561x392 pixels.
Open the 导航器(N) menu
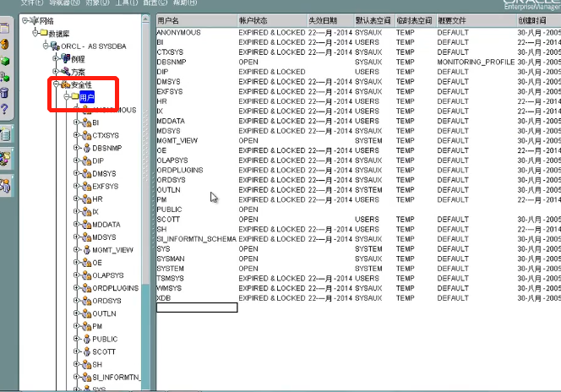64,3
